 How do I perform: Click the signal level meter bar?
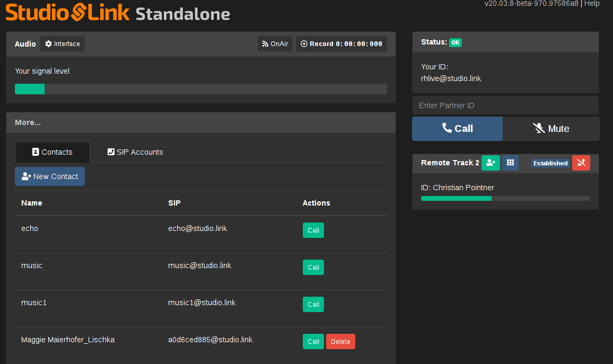[201, 89]
